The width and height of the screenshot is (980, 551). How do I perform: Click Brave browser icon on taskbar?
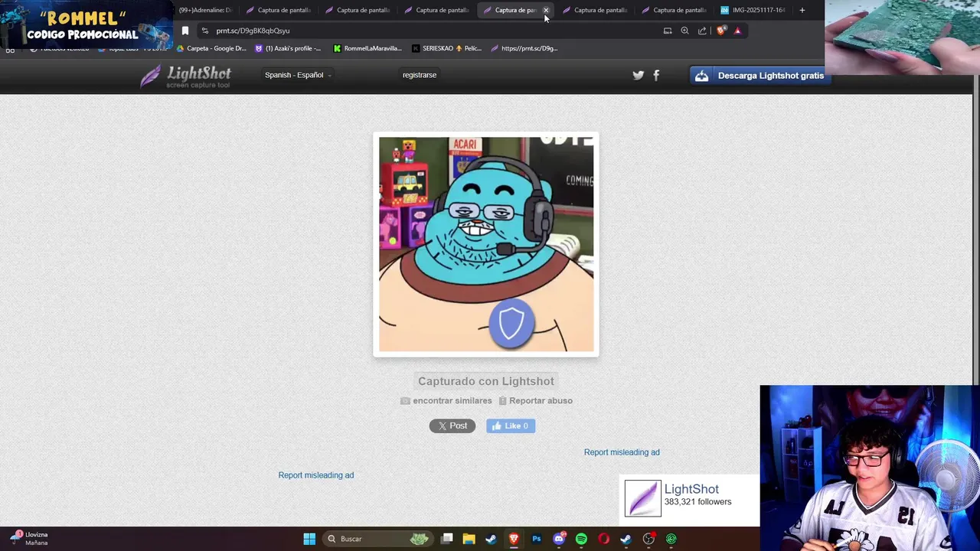tap(514, 539)
